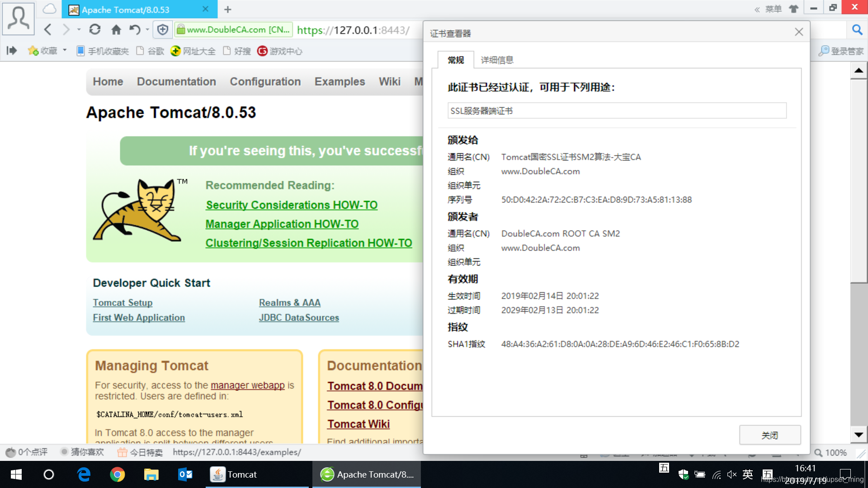Click clock showing 16:41
This screenshot has width=868, height=488.
point(805,469)
